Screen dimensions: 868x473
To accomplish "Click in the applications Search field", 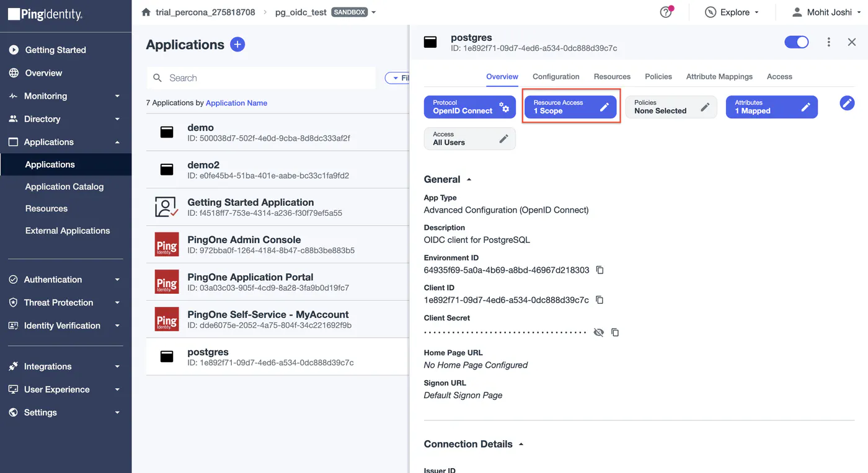I will click(261, 78).
